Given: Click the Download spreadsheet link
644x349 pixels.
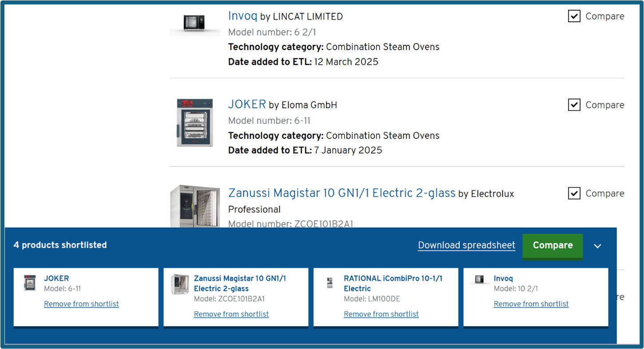Looking at the screenshot, I should pyautogui.click(x=466, y=245).
